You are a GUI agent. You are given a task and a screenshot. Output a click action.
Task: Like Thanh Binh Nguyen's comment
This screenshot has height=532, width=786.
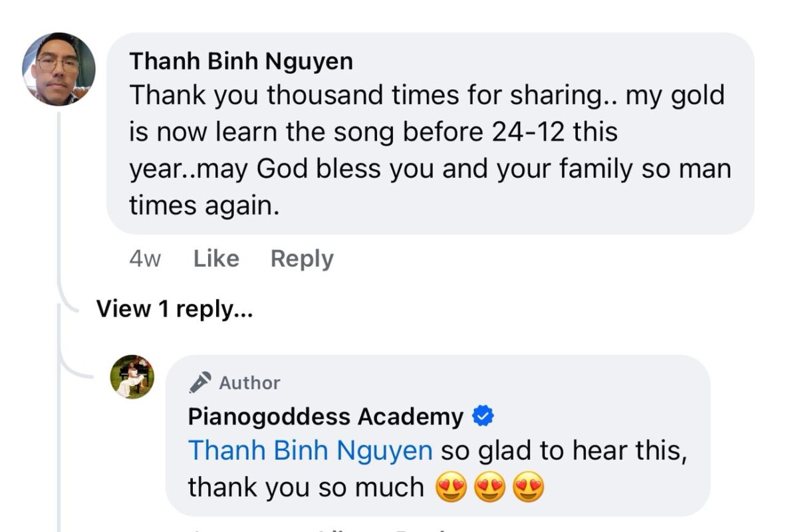216,259
